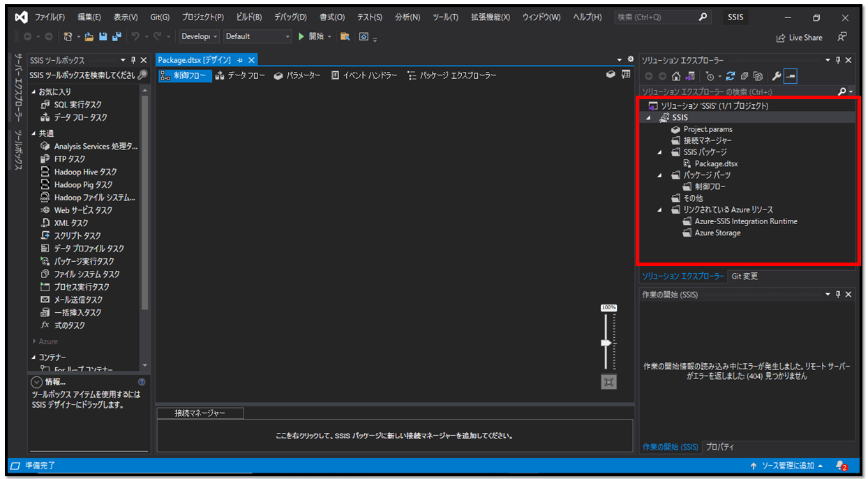
Task: Click the Live Share button label
Action: point(805,38)
